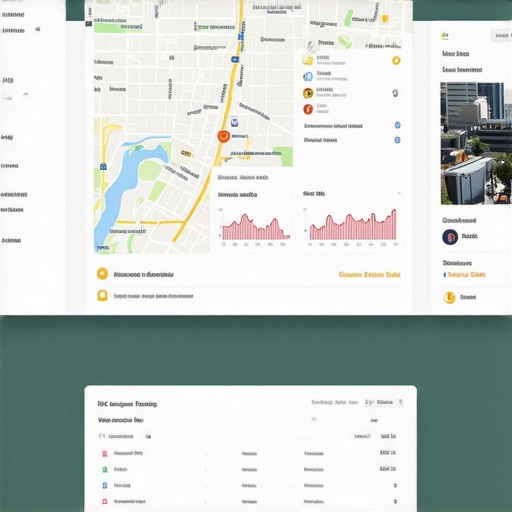The width and height of the screenshot is (512, 512).
Task: Select the first red icon row in the bottom table
Action: (250, 453)
